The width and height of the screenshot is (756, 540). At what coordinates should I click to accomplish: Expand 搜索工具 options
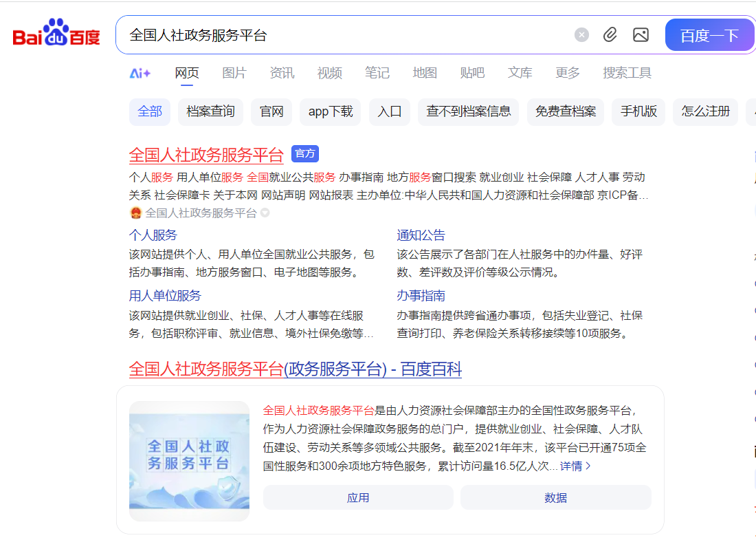(x=627, y=73)
